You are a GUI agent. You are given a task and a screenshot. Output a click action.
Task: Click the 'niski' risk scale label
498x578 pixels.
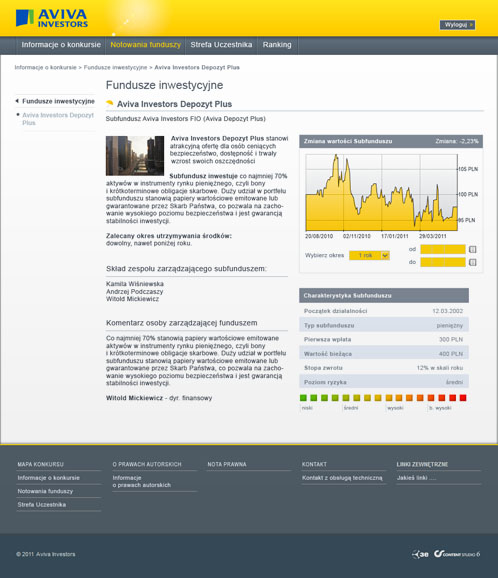pyautogui.click(x=307, y=408)
